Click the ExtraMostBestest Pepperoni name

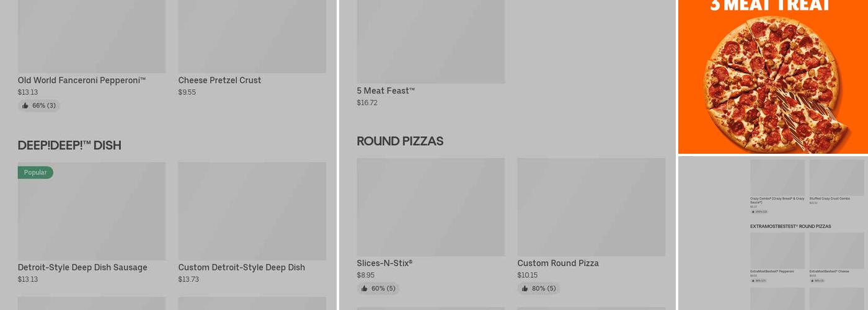[771, 272]
